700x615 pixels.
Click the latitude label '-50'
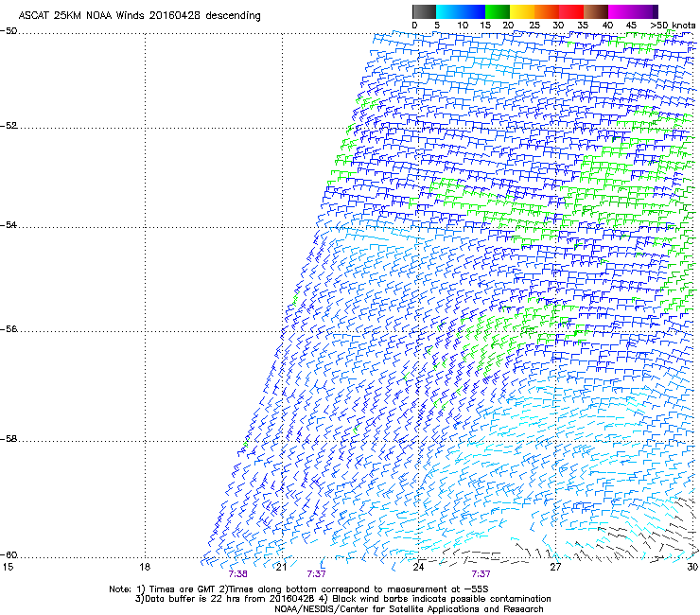coord(9,31)
